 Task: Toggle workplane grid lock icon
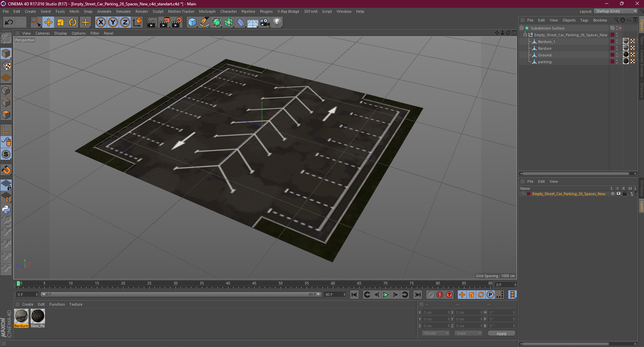pyautogui.click(x=6, y=185)
